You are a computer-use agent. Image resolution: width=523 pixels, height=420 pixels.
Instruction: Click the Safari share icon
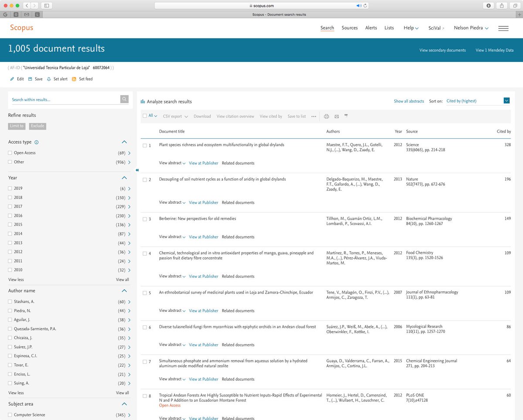coord(502,6)
